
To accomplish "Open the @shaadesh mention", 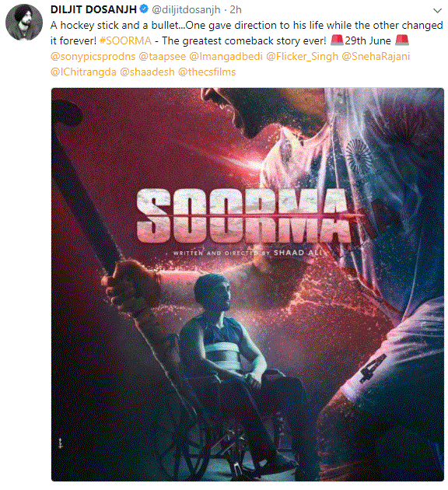I will 147,72.
